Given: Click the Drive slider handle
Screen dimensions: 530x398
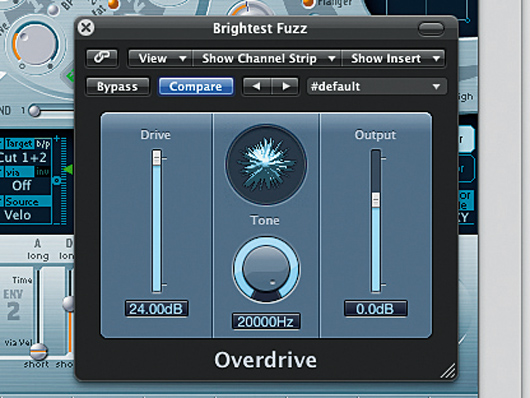Looking at the screenshot, I should click(x=156, y=158).
